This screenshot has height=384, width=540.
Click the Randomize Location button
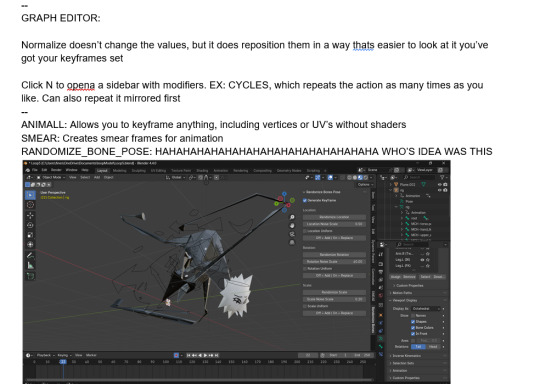pos(334,217)
